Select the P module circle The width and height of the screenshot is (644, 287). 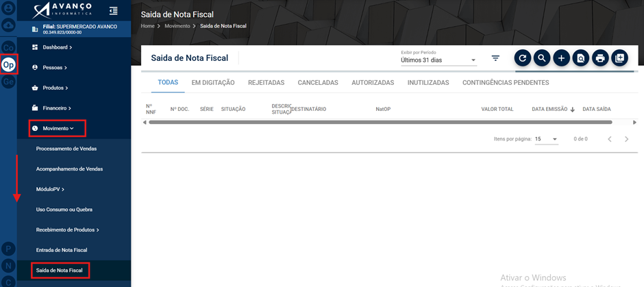pos(9,249)
